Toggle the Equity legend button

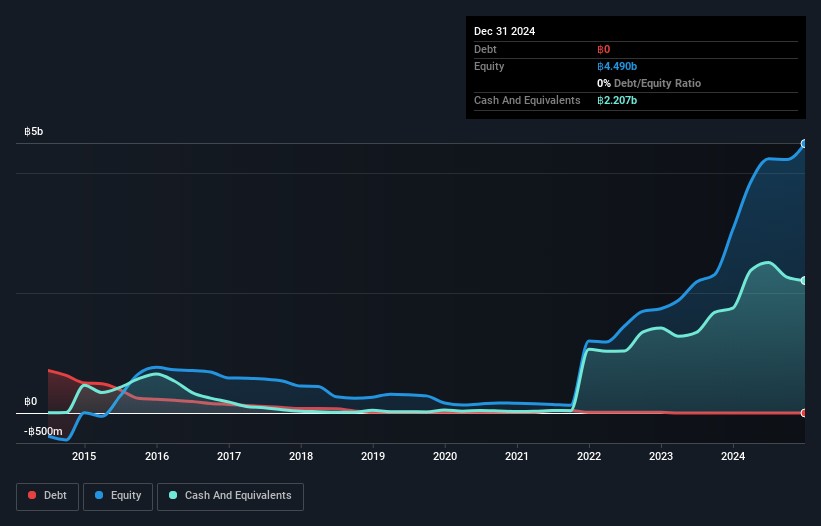(119, 495)
